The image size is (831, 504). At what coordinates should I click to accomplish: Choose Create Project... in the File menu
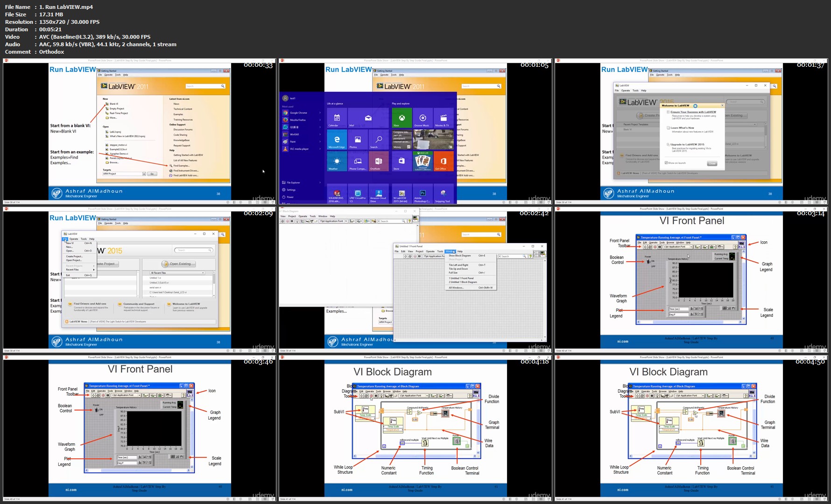[80, 257]
